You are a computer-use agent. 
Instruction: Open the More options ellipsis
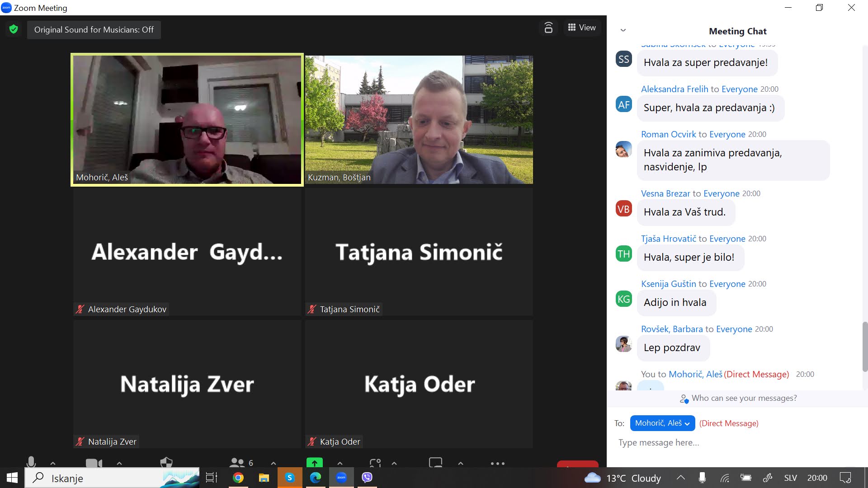pos(497,463)
